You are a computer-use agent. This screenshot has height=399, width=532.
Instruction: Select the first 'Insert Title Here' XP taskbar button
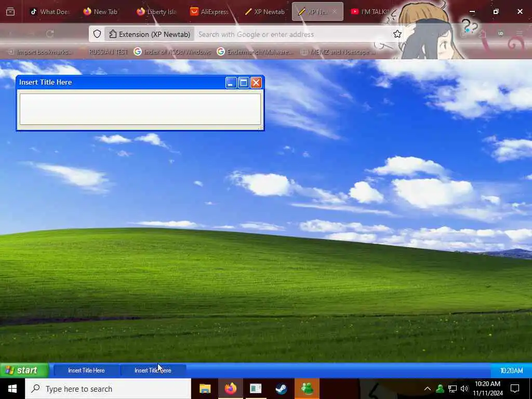(86, 370)
